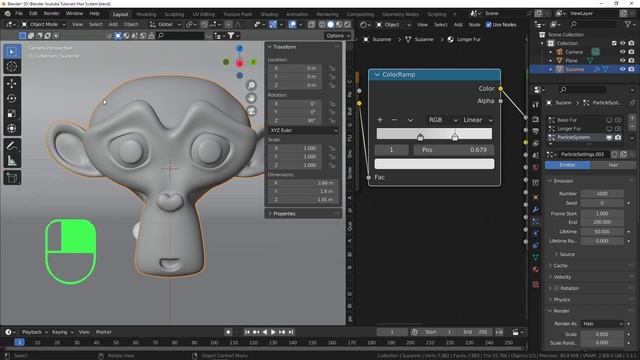Toggle the Use Nodes checkbox
The width and height of the screenshot is (640, 360).
coord(489,24)
